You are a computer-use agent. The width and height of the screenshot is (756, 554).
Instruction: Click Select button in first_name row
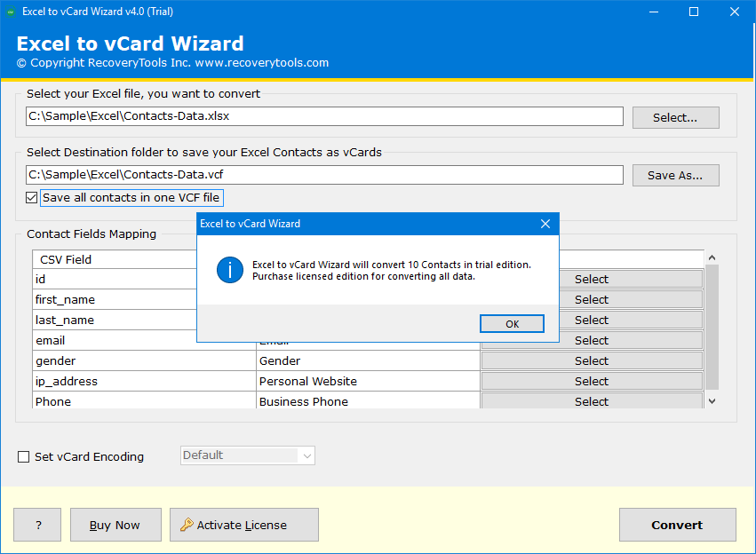point(592,300)
